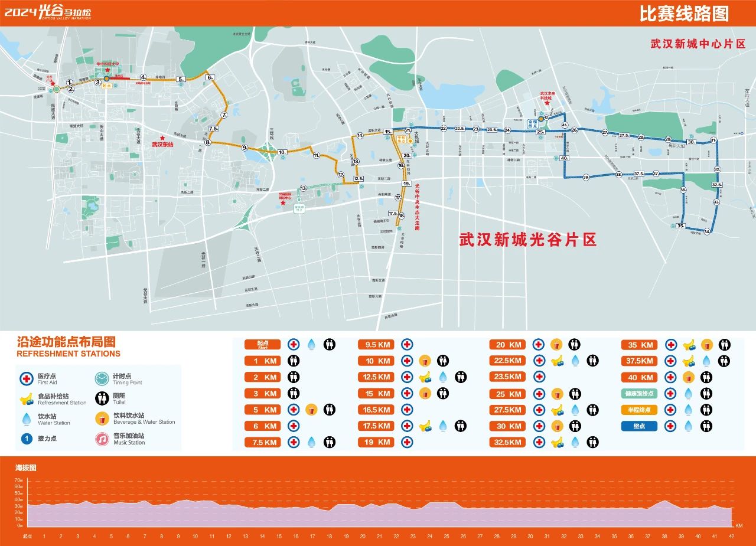Click the banana refreshment icon in the 12.5 KM row
756x546 pixels.
pyautogui.click(x=425, y=377)
